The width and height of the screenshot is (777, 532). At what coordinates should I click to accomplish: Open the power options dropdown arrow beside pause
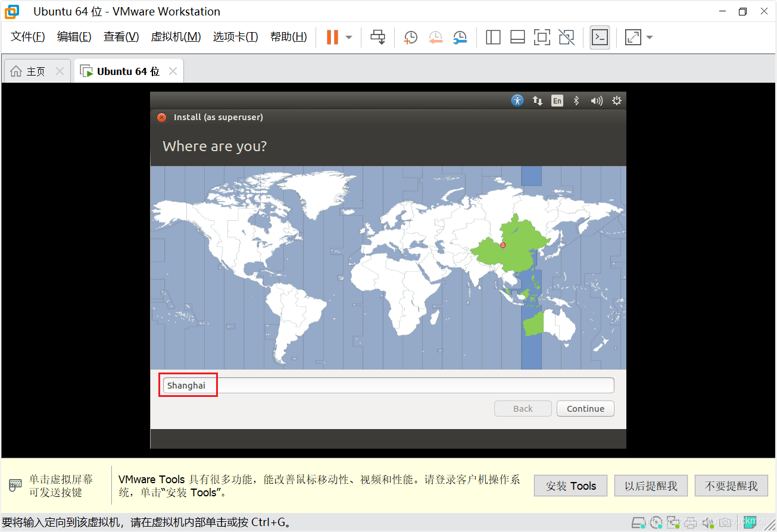(x=349, y=37)
